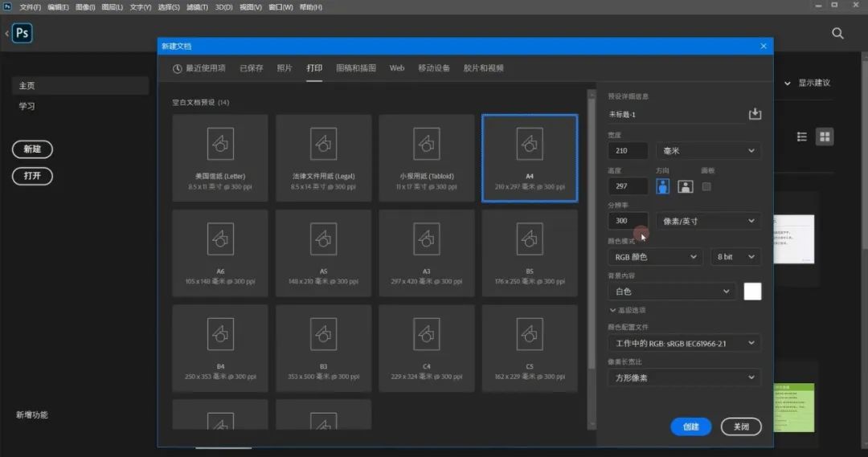Switch to the 移动设备 tab

434,68
